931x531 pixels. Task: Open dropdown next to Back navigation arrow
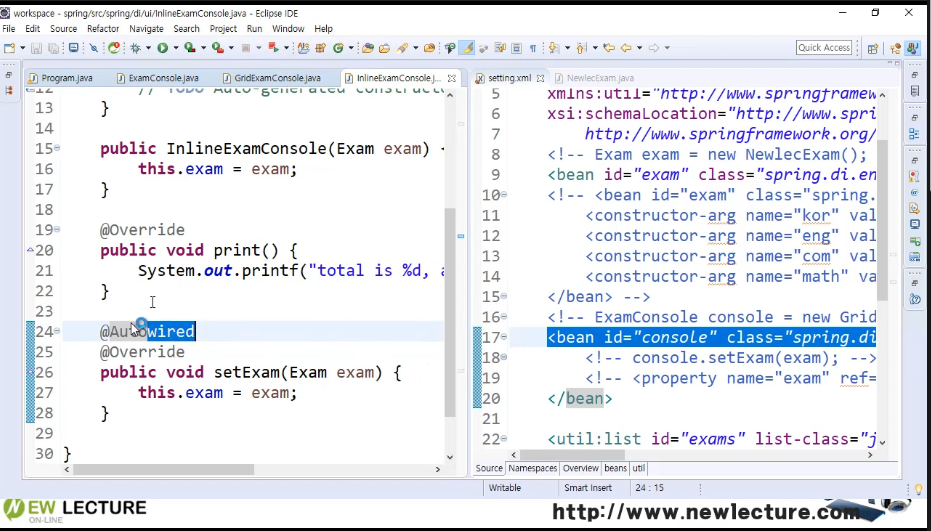639,48
